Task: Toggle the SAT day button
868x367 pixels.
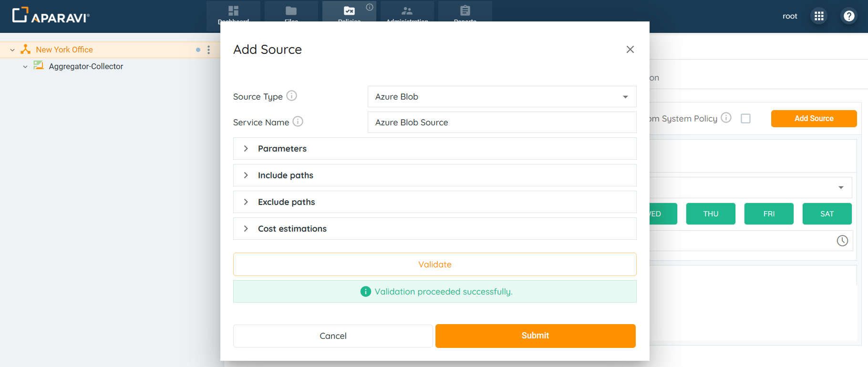Action: tap(827, 214)
